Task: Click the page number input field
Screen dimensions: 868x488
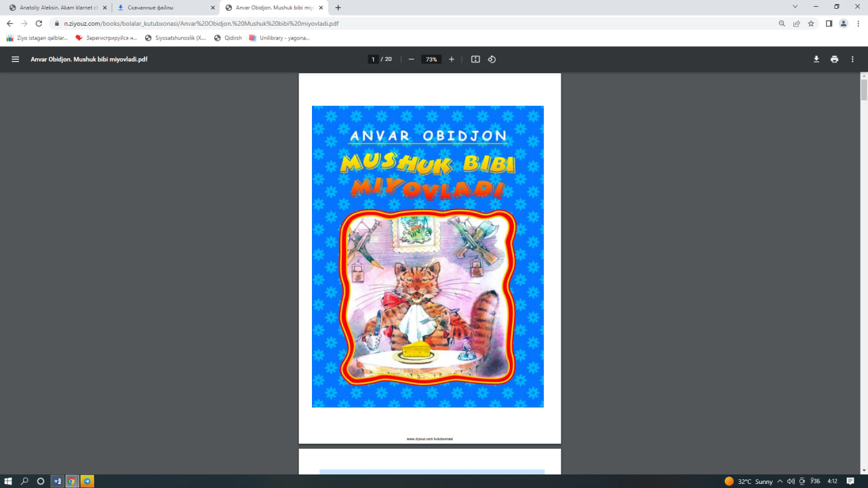Action: coord(373,59)
